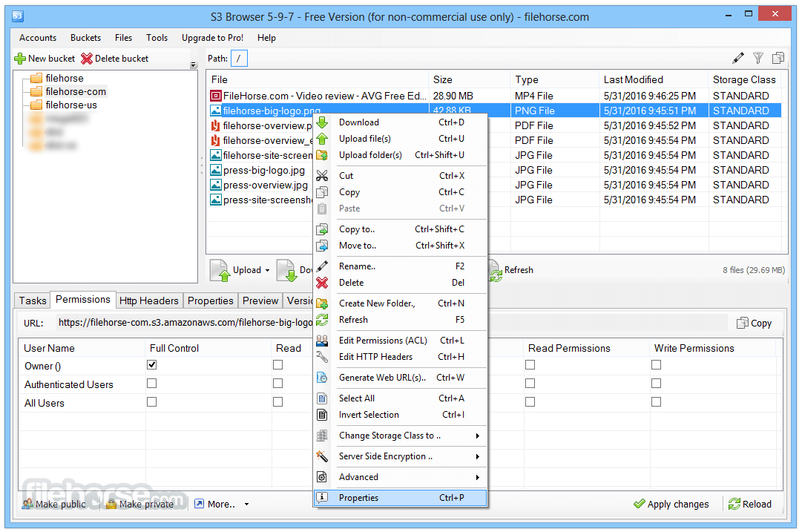
Task: Check Authenticated Users Full Control checkbox
Action: (x=151, y=383)
